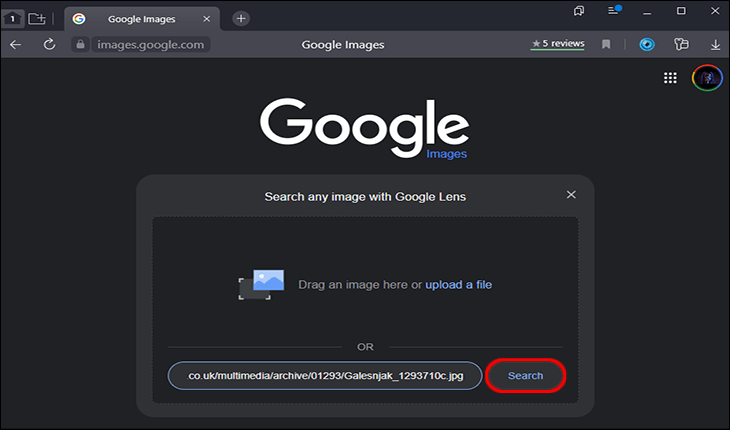Image resolution: width=730 pixels, height=430 pixels.
Task: Click the Search button beside URL field
Action: pyautogui.click(x=525, y=376)
